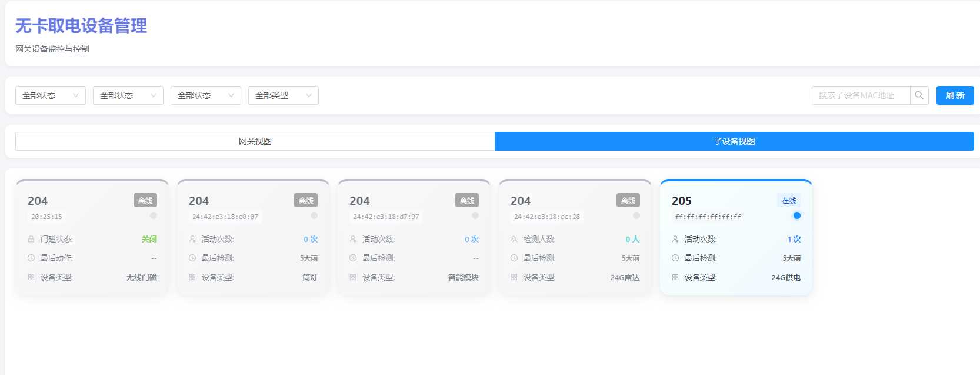Click the grey status dot on the 24G雷达 card

(636, 215)
